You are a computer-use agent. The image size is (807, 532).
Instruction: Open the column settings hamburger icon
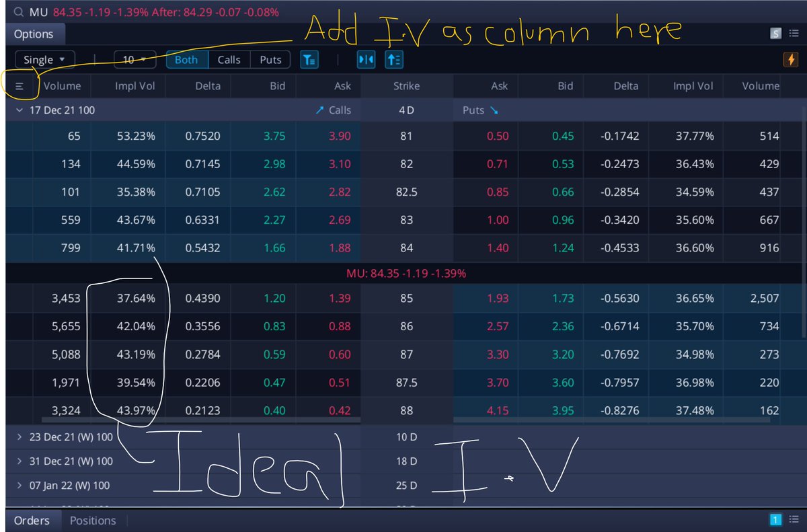pyautogui.click(x=20, y=86)
